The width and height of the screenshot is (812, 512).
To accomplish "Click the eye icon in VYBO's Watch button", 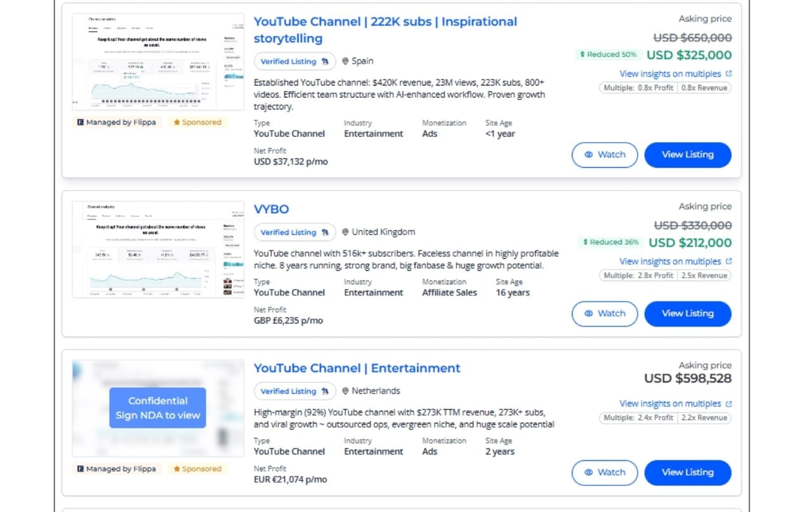I will 588,313.
